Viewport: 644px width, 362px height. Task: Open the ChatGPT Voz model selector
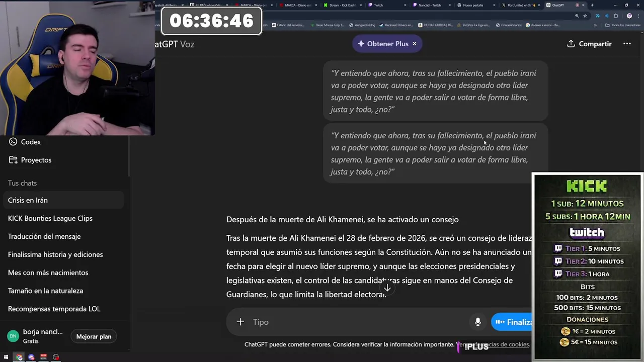tap(175, 44)
